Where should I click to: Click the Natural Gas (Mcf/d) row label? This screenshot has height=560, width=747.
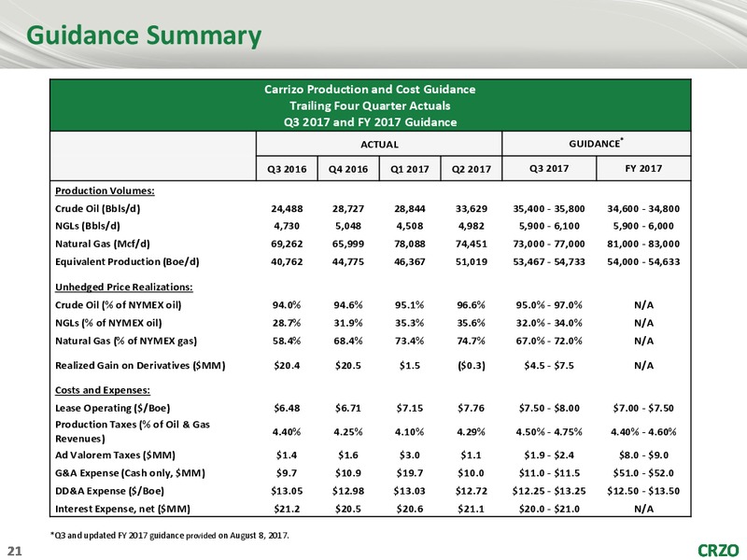click(x=103, y=244)
